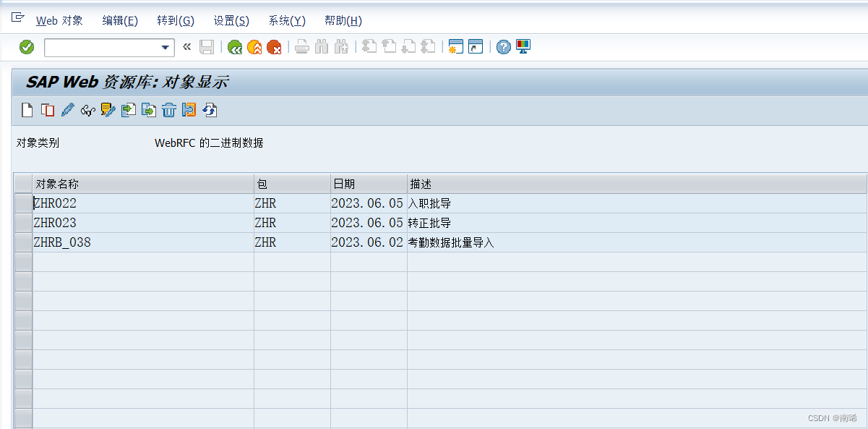The image size is (868, 429).
Task: Open the Web 对象 menu
Action: (x=59, y=21)
